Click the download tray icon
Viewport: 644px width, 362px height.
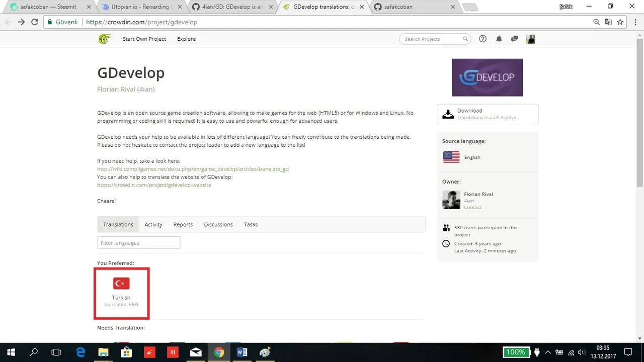point(448,114)
